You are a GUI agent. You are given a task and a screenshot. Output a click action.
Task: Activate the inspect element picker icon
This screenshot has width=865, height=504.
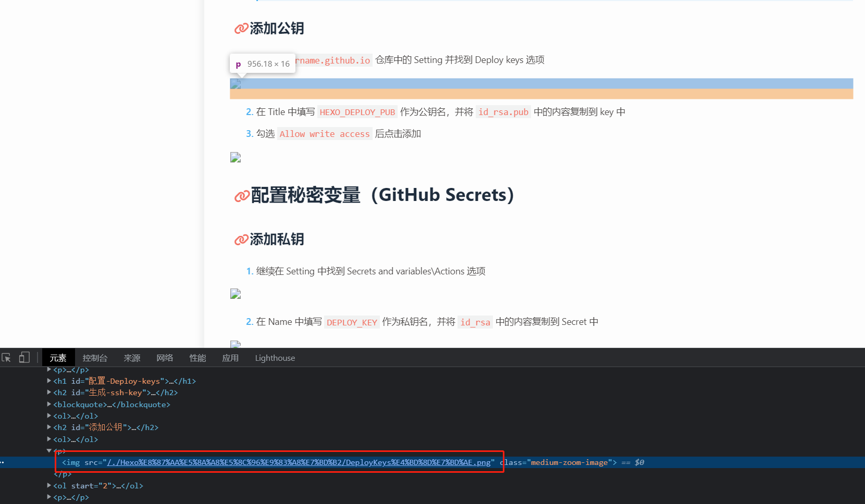click(x=6, y=357)
